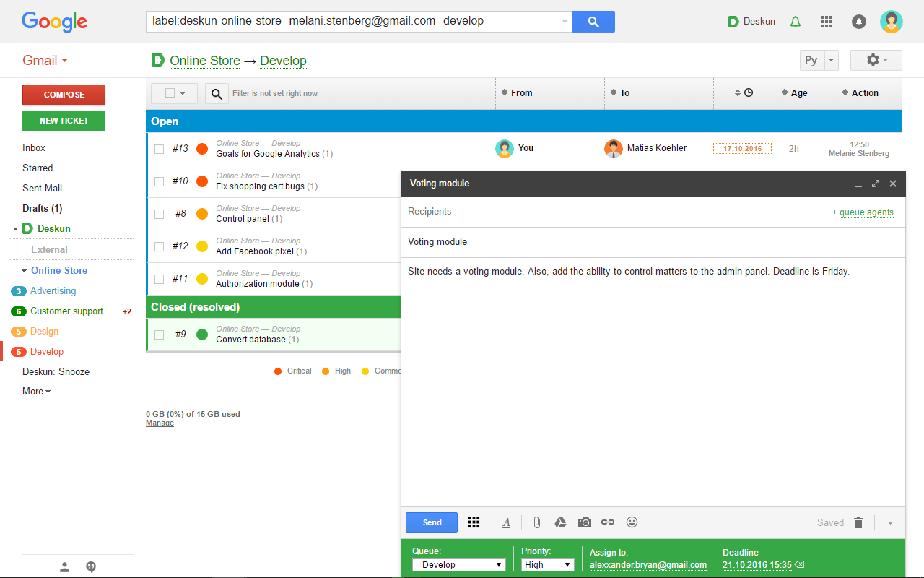
Task: Pop out the compose window to full screen
Action: click(876, 184)
